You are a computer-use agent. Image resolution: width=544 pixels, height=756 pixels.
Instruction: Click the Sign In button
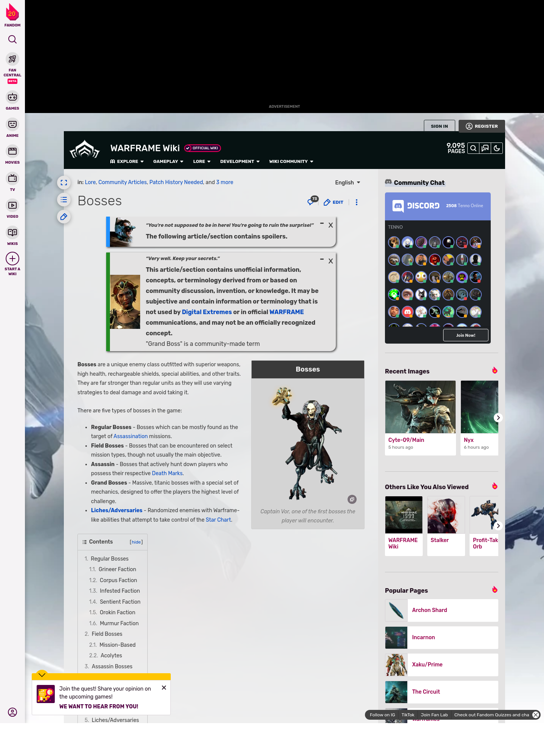click(439, 126)
